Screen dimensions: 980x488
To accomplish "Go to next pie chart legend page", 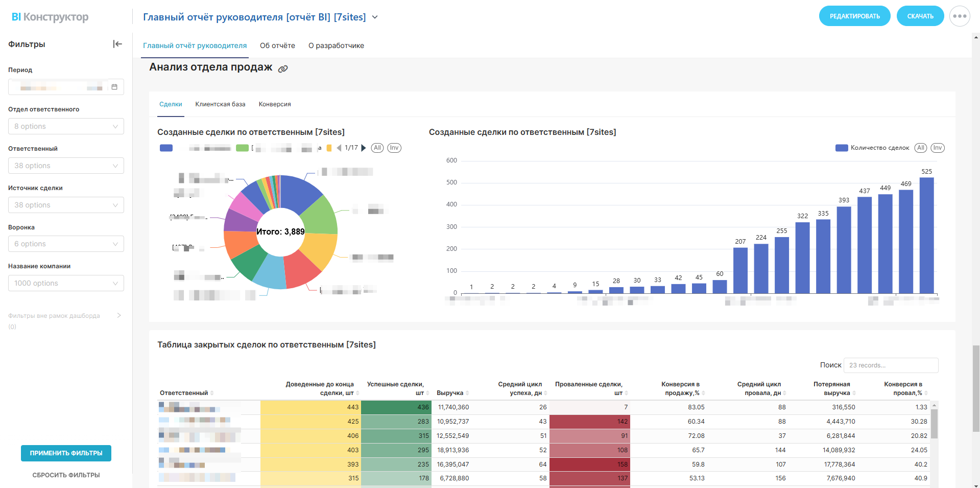I will pyautogui.click(x=364, y=148).
